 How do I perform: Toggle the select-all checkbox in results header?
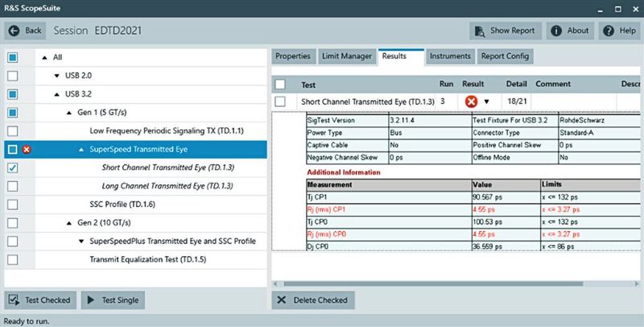click(280, 85)
